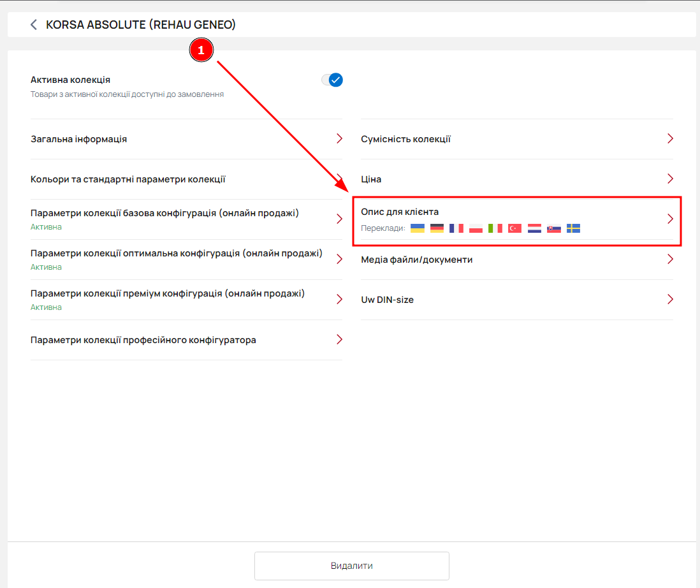Go back using the arrow beside KORSA ABSOLUTE
Screen dimensions: 700x588
point(34,25)
